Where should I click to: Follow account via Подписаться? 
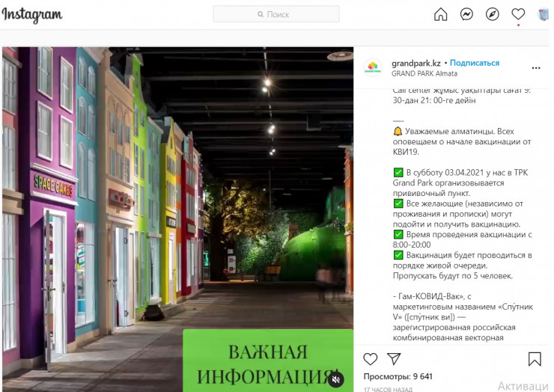click(475, 63)
